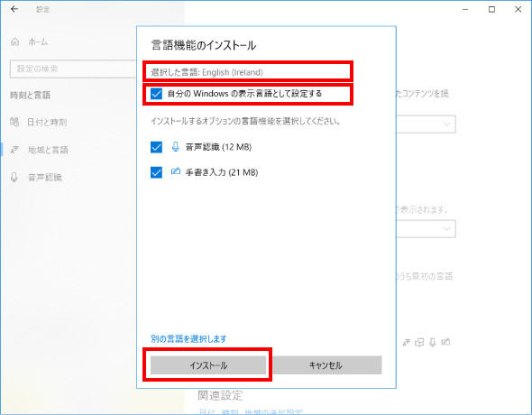This screenshot has height=415, width=532.
Task: Click the date and time clock icon
Action: [14, 122]
